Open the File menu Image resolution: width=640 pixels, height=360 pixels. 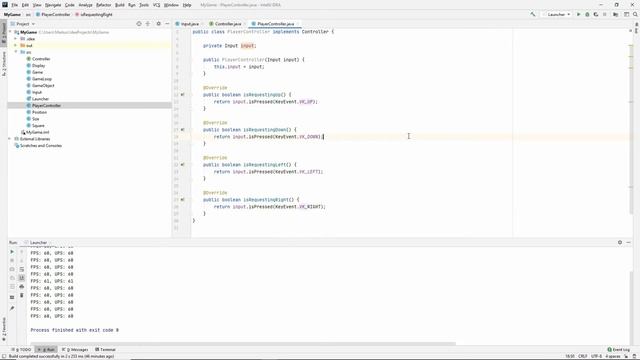(14, 5)
